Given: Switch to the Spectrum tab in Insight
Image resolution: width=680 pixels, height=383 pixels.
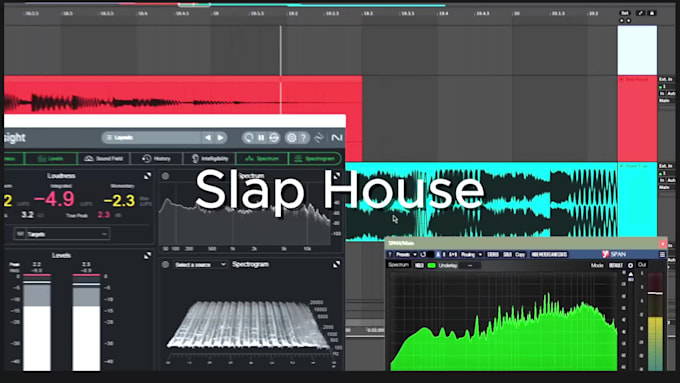Looking at the screenshot, I should coord(262,159).
